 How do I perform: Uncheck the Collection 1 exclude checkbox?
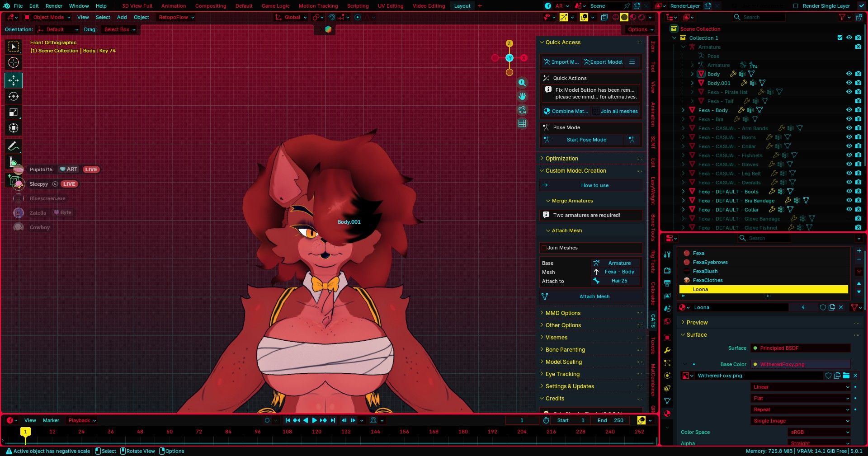pos(840,38)
